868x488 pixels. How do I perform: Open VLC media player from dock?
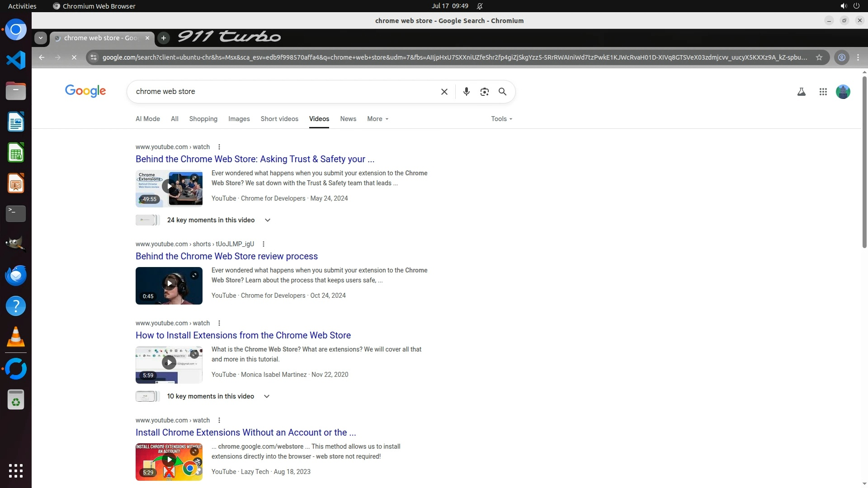click(x=16, y=337)
